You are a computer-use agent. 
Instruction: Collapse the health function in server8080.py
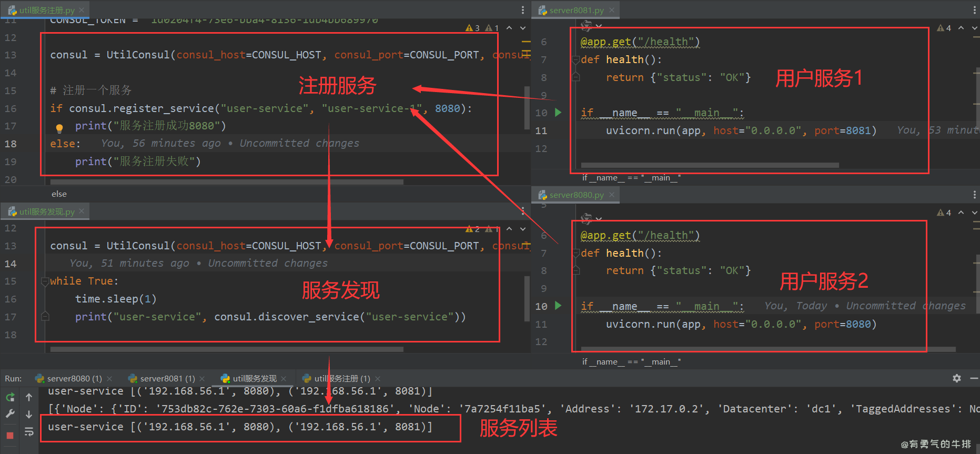(x=576, y=253)
